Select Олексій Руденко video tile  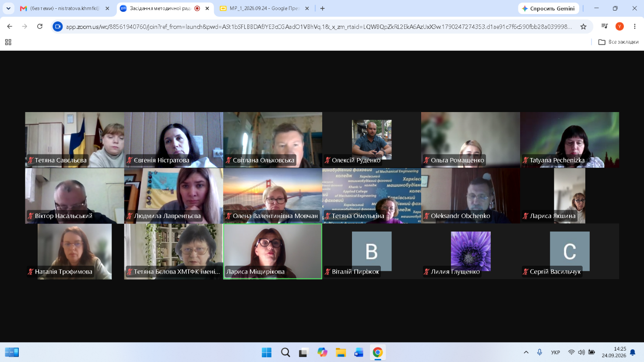pos(372,140)
